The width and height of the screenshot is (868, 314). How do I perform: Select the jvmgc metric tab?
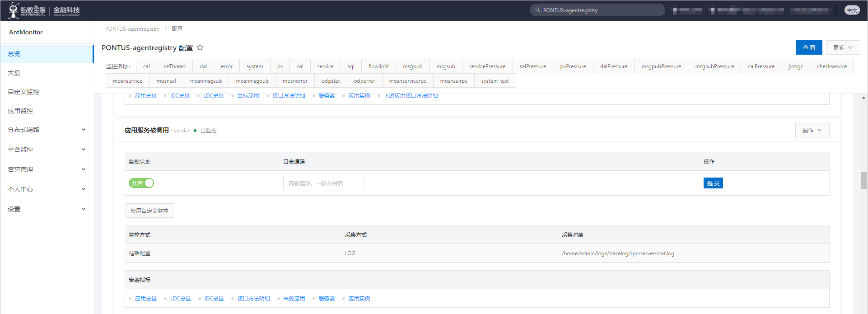point(796,66)
